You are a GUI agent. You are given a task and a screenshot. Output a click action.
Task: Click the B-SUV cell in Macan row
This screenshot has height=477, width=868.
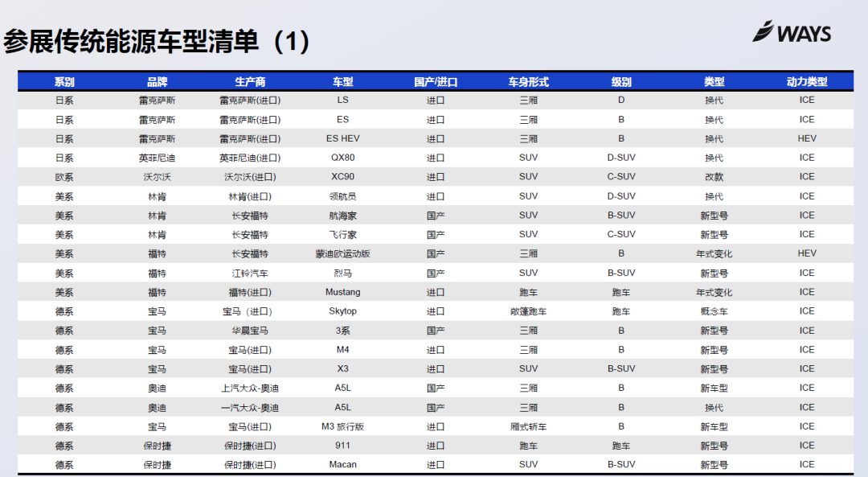point(621,465)
